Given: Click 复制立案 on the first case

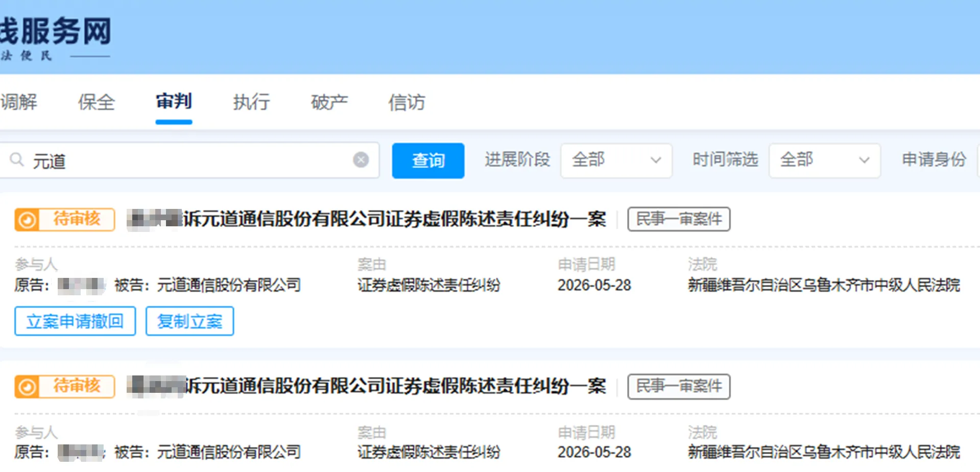Looking at the screenshot, I should point(189,321).
